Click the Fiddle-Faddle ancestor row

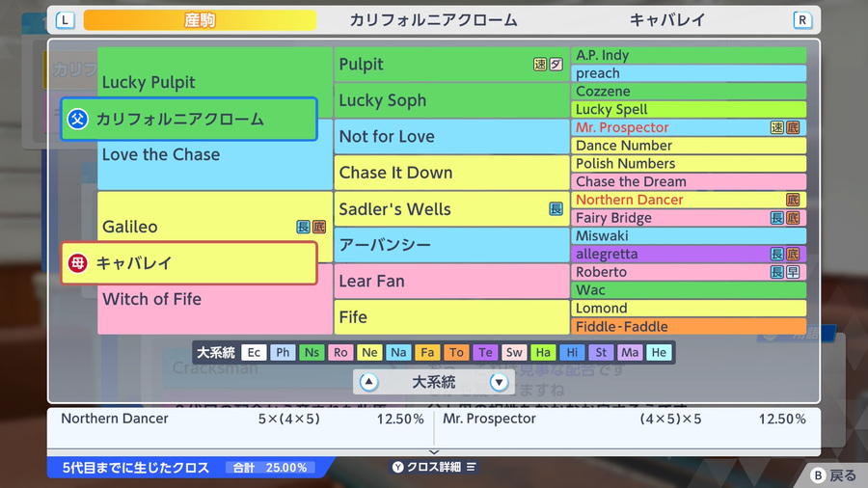(x=689, y=326)
